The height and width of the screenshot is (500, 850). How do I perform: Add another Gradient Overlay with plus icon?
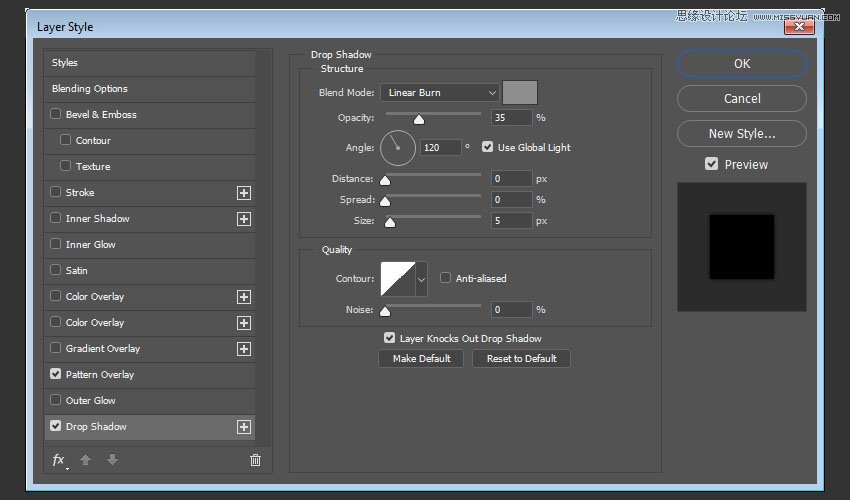coord(243,349)
